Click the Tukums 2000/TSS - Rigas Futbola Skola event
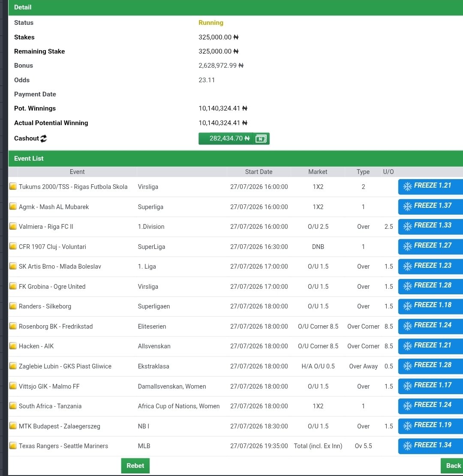The image size is (463, 476). point(73,187)
